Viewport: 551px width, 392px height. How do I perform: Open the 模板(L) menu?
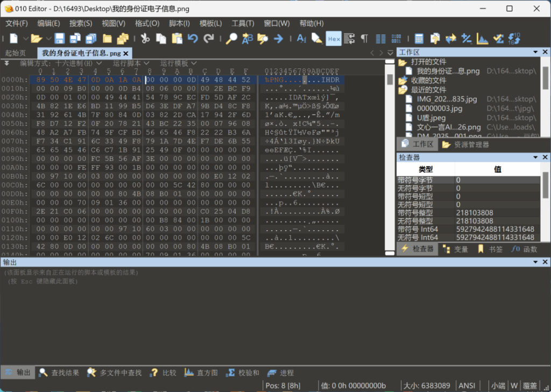click(x=210, y=23)
